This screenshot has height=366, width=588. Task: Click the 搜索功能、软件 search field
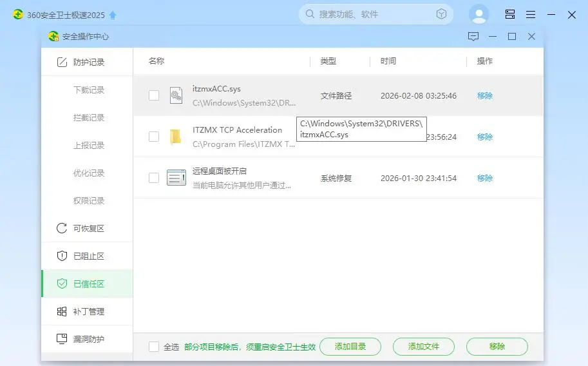374,14
